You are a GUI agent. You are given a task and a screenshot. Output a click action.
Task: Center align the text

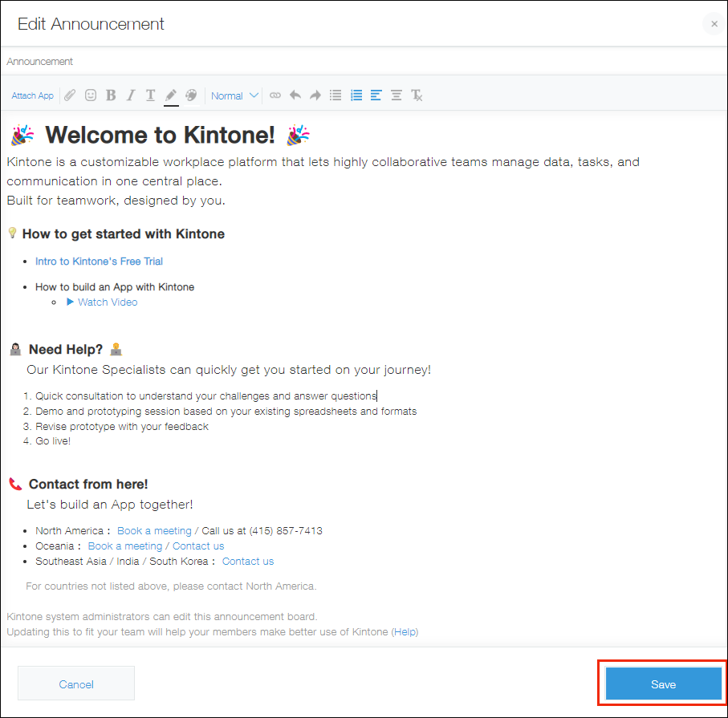tap(397, 95)
